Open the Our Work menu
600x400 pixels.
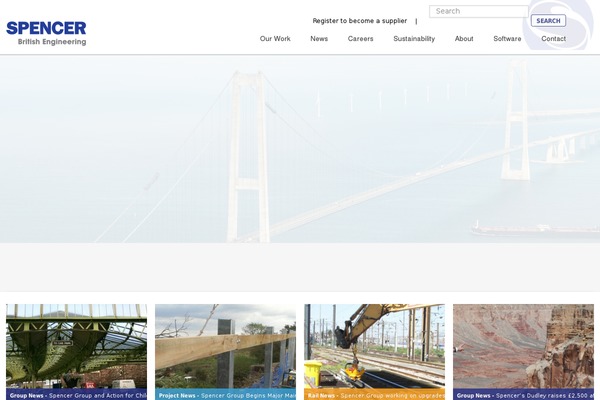(x=275, y=39)
